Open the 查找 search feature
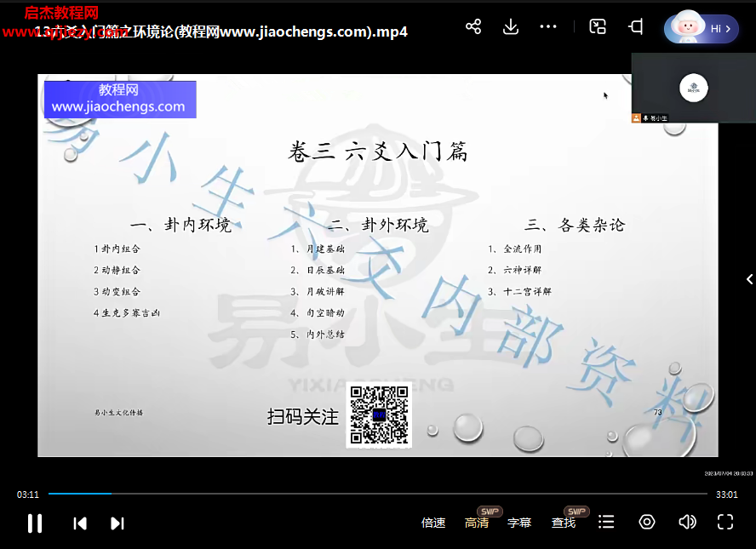 click(563, 523)
